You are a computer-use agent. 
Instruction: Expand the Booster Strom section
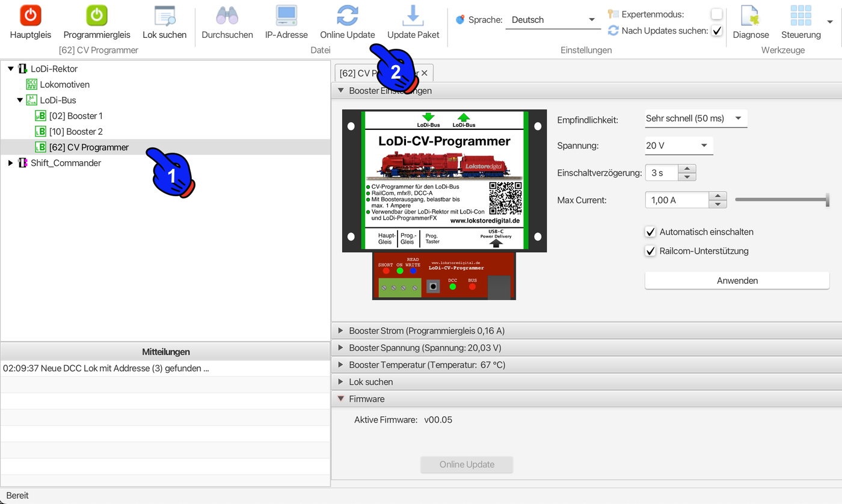341,331
